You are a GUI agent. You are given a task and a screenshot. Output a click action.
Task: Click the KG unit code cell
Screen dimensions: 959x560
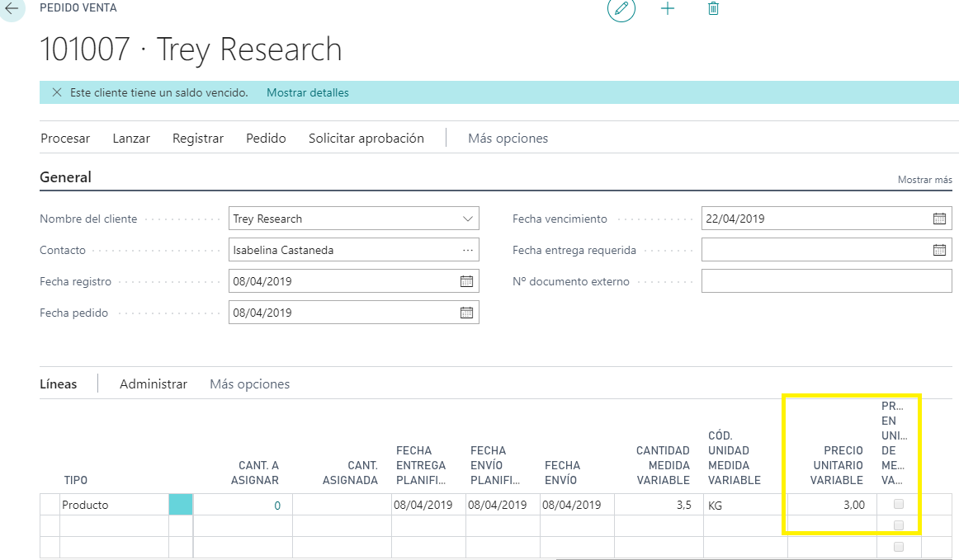click(745, 505)
